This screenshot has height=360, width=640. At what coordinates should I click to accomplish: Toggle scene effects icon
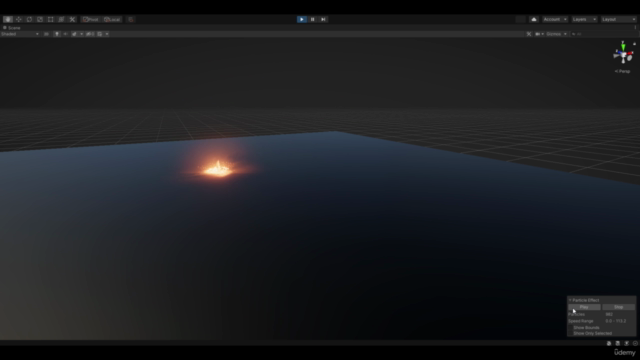click(74, 34)
